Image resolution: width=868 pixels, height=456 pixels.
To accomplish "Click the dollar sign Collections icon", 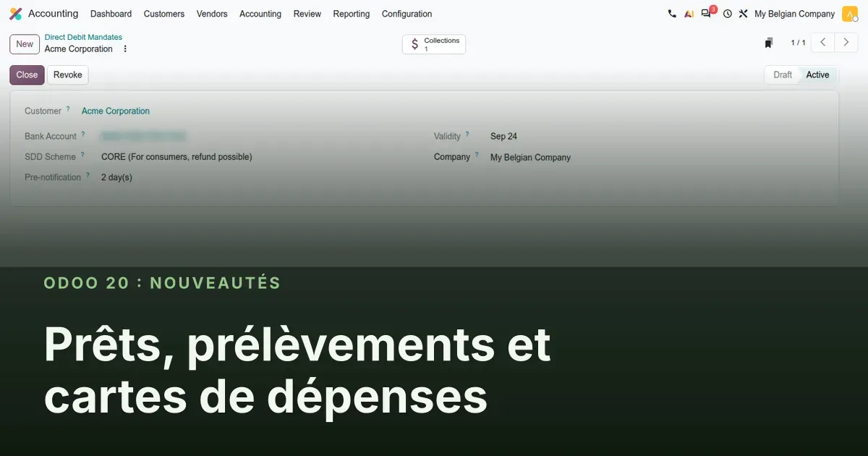I will (x=414, y=44).
